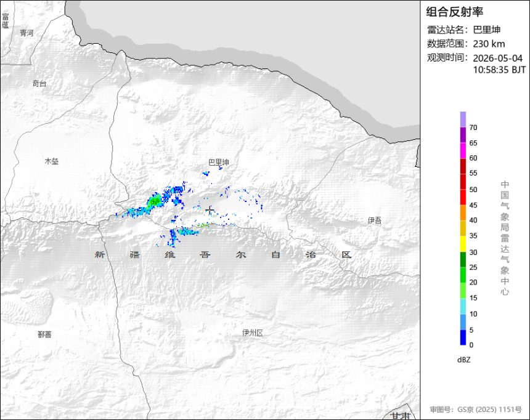Click the 20 dBZ legend label
Image resolution: width=530 pixels, height=420 pixels.
[473, 283]
